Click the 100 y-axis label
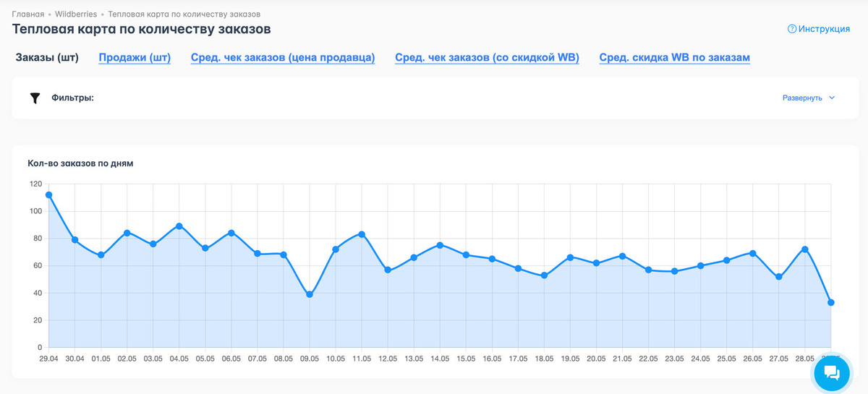 35,211
